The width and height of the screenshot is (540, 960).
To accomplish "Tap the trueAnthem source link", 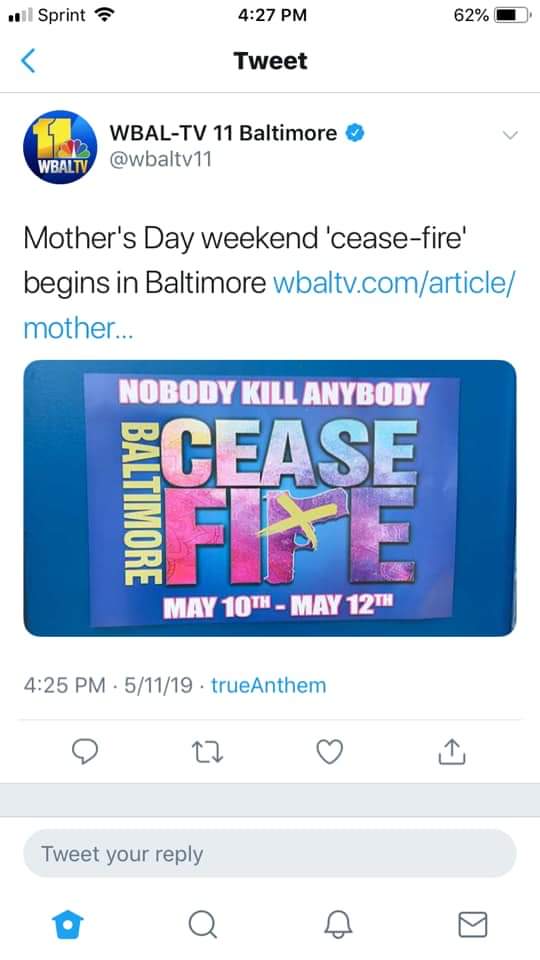I will (x=269, y=685).
